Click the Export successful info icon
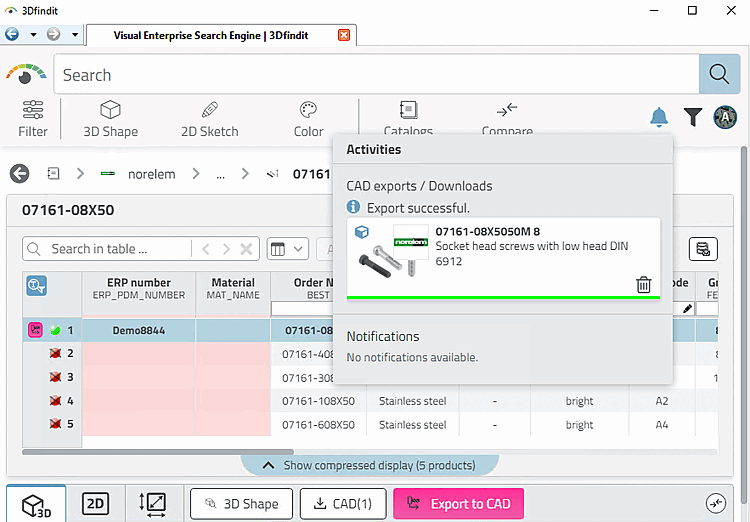 pos(353,207)
